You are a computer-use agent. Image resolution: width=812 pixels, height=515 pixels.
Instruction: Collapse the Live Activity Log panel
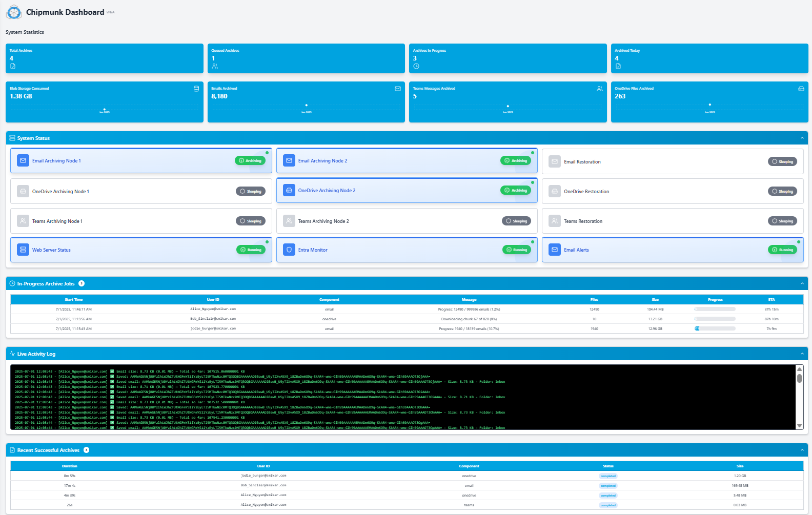pyautogui.click(x=802, y=354)
